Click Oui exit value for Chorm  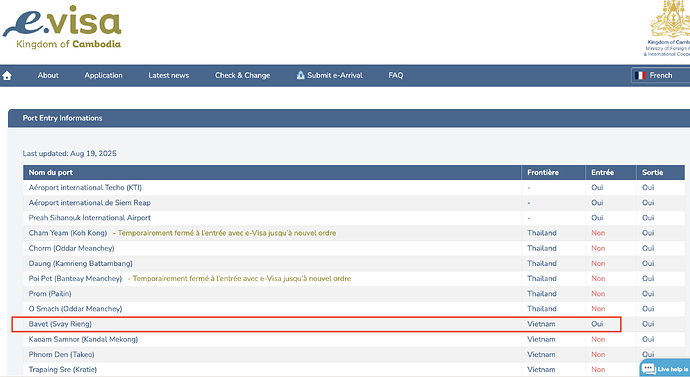[648, 248]
